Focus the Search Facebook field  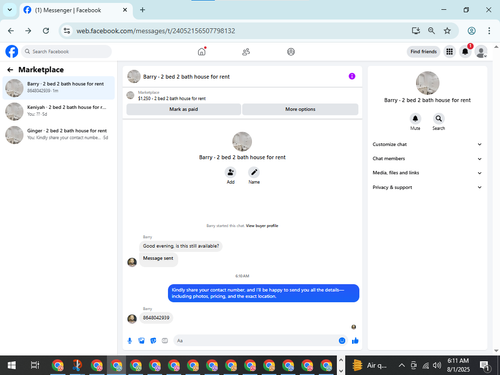(67, 52)
